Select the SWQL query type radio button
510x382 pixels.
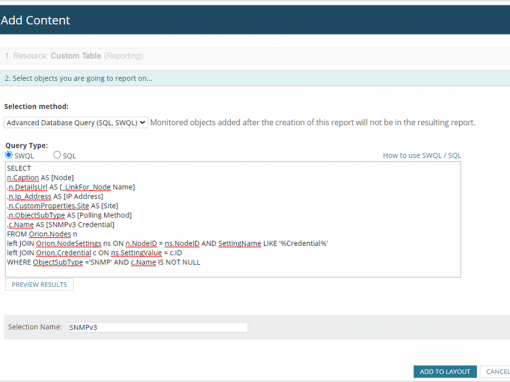9,155
